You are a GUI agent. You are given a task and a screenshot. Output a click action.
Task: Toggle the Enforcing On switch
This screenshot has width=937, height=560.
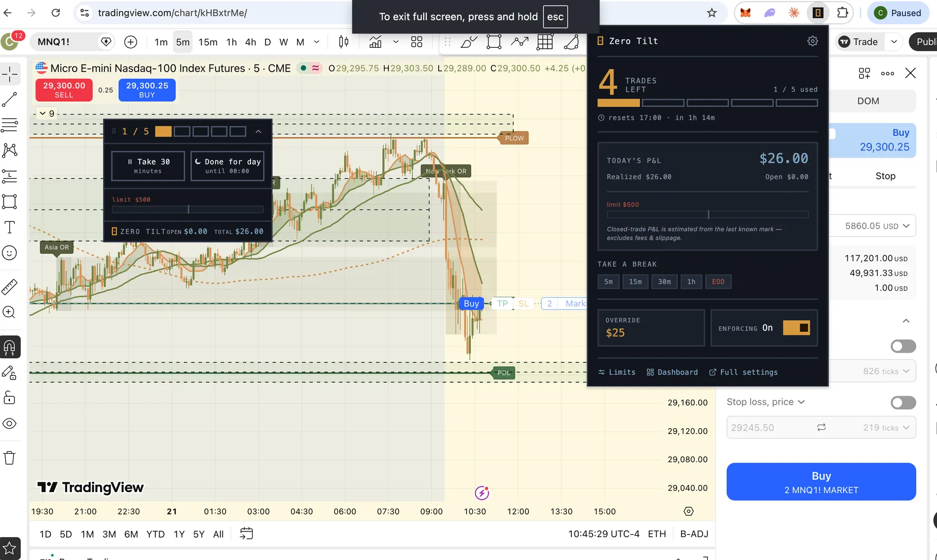tap(796, 328)
